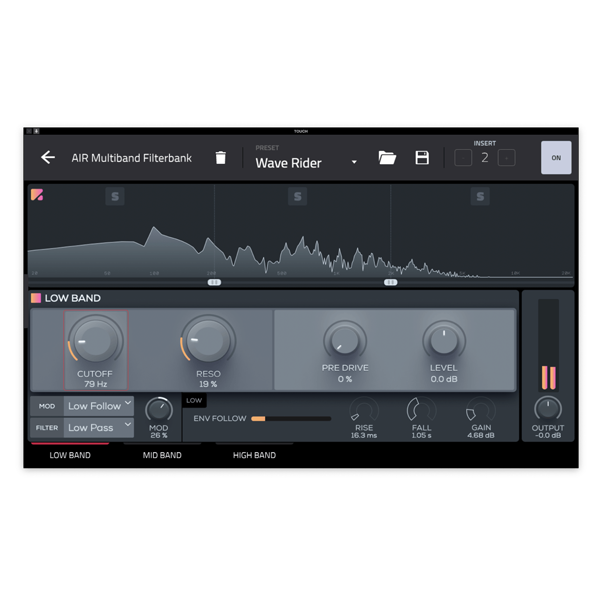Click the 1.05 s fall value
The image size is (600, 600).
(x=421, y=435)
